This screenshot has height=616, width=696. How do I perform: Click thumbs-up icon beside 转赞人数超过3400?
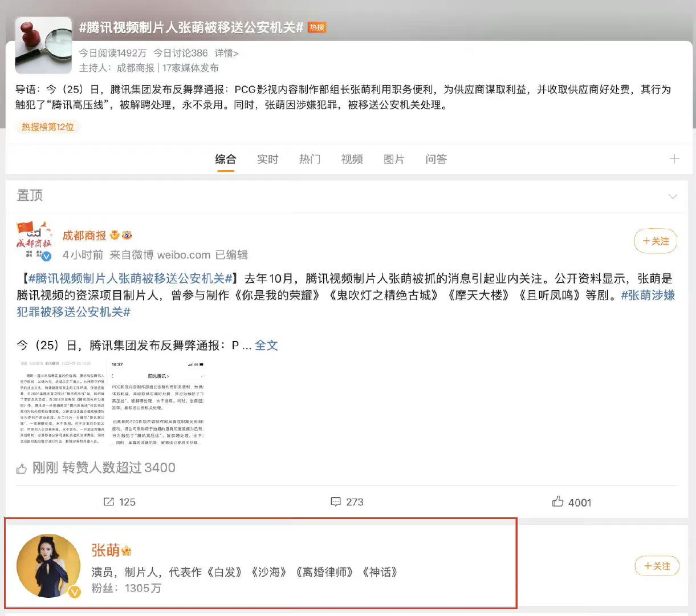22,468
